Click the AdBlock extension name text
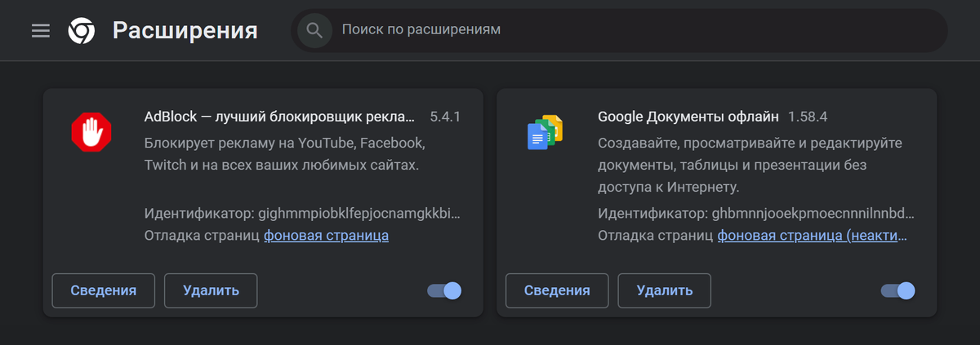The height and width of the screenshot is (345, 980). click(x=279, y=117)
